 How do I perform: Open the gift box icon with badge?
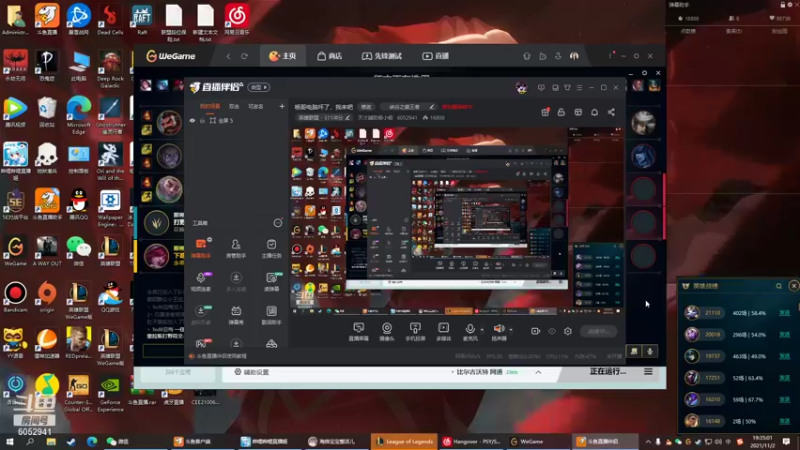click(545, 112)
